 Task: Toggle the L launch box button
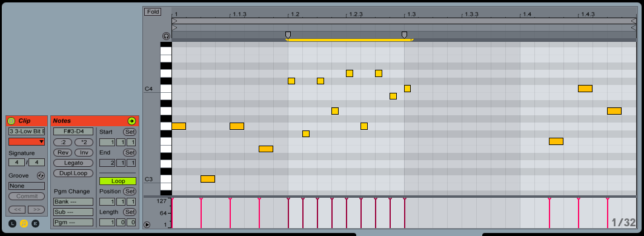[x=13, y=223]
